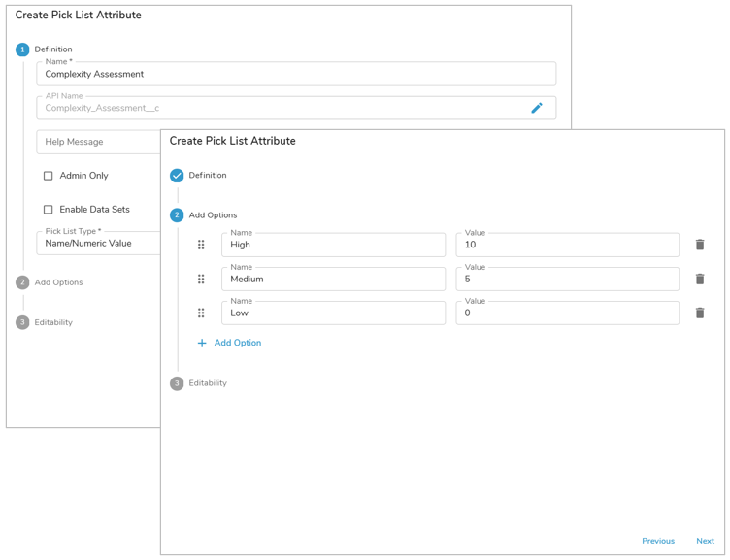Click the Help Message field
Screen dimensions: 730x560
pyautogui.click(x=97, y=142)
